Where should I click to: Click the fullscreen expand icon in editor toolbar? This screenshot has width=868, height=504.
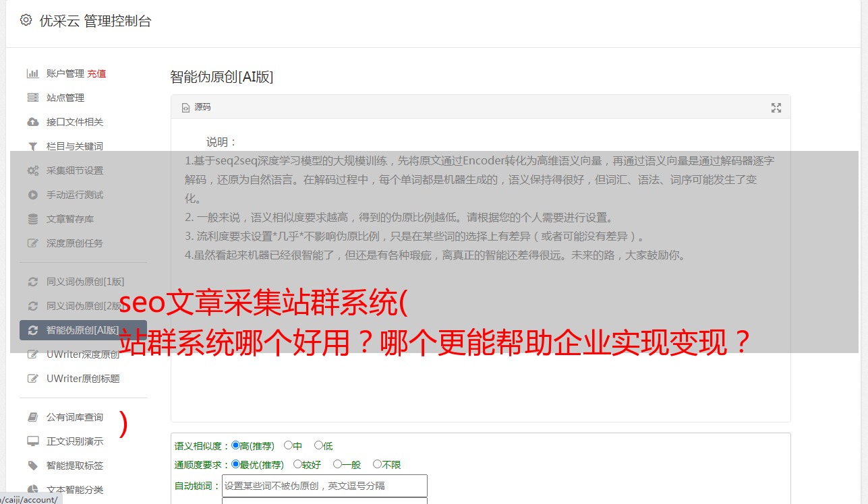(x=776, y=108)
